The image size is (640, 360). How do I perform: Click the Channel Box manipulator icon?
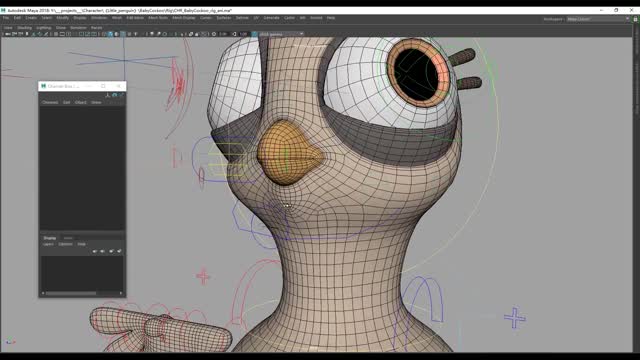point(107,95)
